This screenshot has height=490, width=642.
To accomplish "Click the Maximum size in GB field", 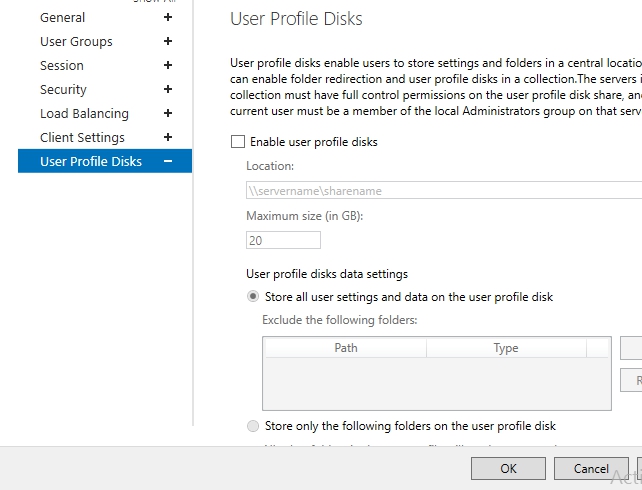I will point(283,240).
